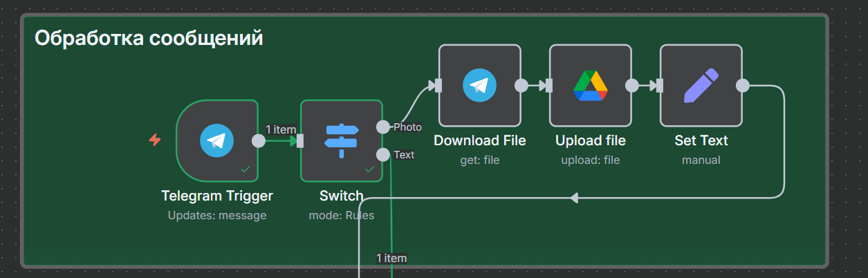This screenshot has height=278, width=868.
Task: Select the Telegram Trigger node icon
Action: click(x=216, y=141)
